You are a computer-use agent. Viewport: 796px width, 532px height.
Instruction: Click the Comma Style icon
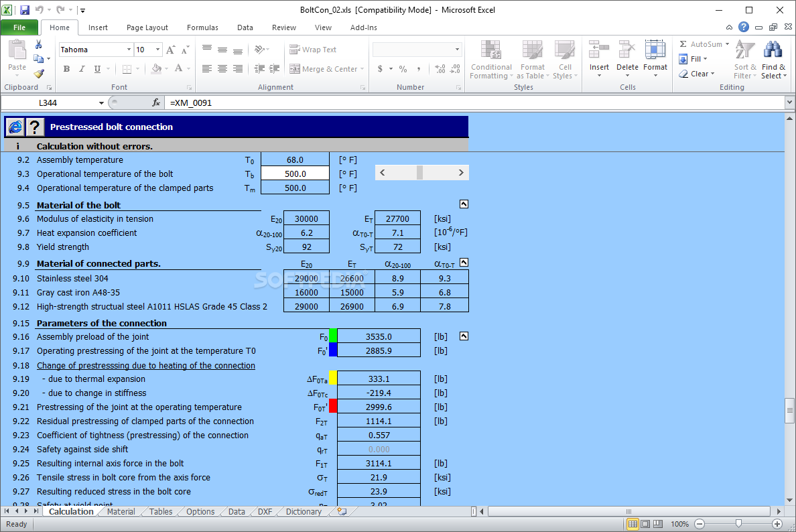click(x=418, y=68)
